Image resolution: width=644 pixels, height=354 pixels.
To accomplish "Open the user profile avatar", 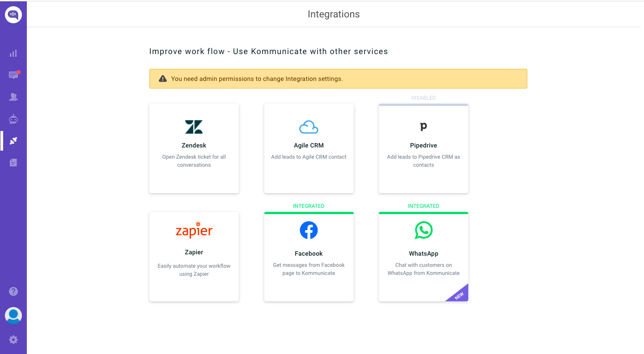I will (x=13, y=316).
